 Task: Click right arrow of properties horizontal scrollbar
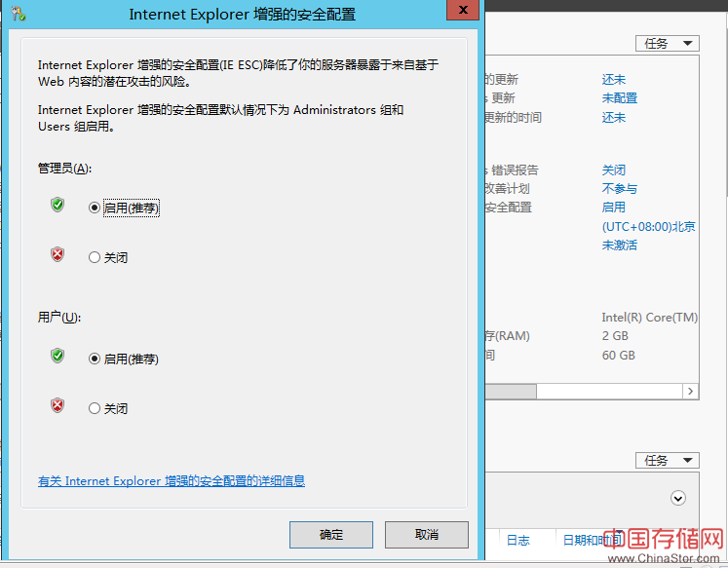690,392
